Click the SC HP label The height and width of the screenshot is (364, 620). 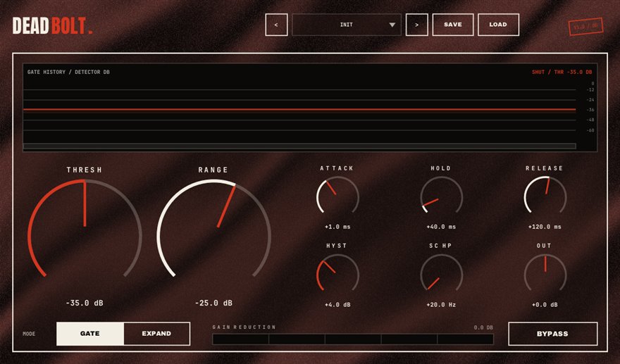click(440, 246)
